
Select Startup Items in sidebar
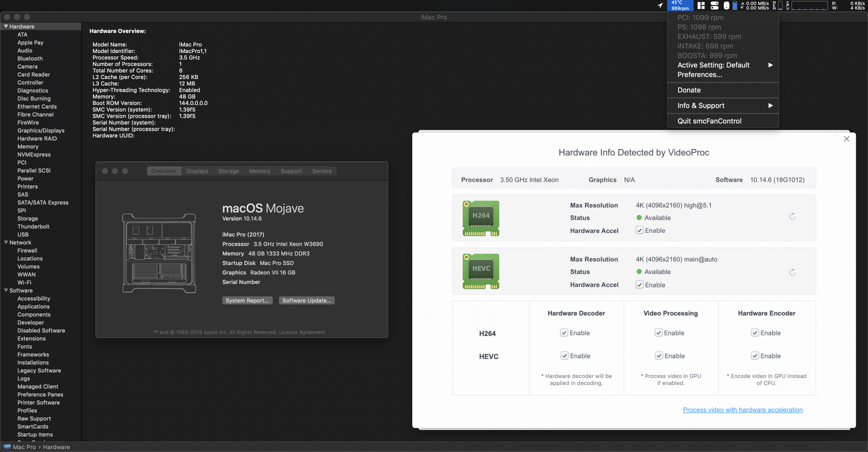point(35,435)
